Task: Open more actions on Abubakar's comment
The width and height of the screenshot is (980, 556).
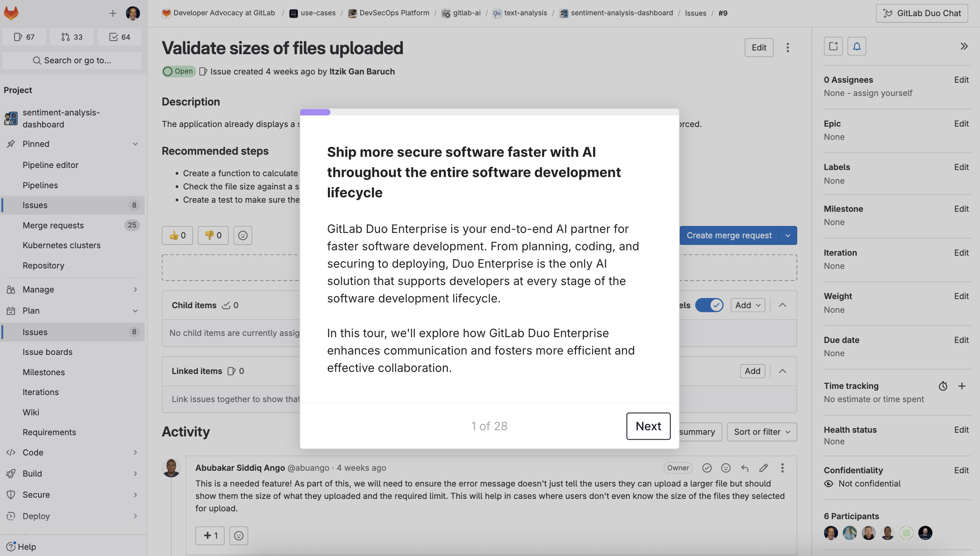Action: tap(782, 468)
